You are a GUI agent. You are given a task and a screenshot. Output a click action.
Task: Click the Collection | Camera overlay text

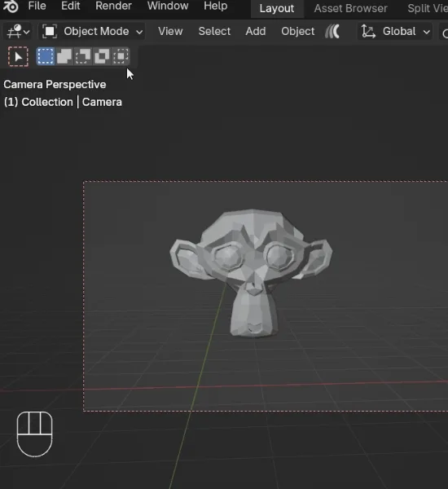(63, 102)
